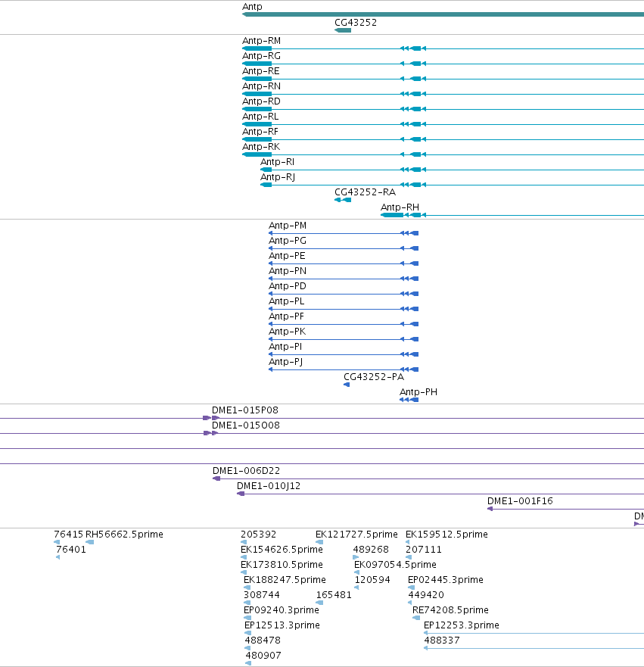Viewport: 644px width, 667px height.
Task: Open the Antp-RM transcript label
Action: point(261,41)
